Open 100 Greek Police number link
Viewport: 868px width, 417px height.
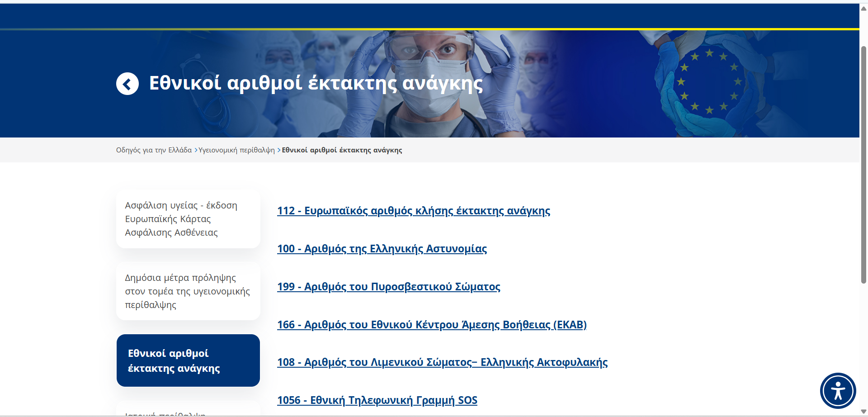tap(382, 249)
